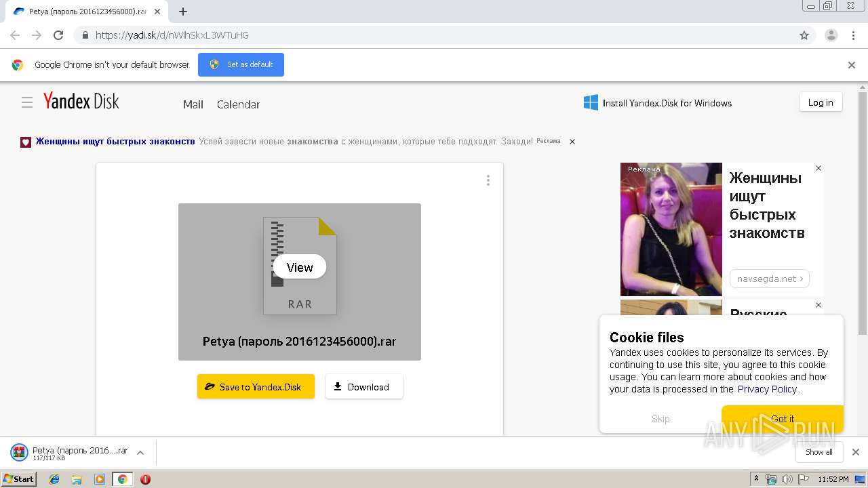The width and height of the screenshot is (868, 488).
Task: Click the network tray icon
Action: 771,479
